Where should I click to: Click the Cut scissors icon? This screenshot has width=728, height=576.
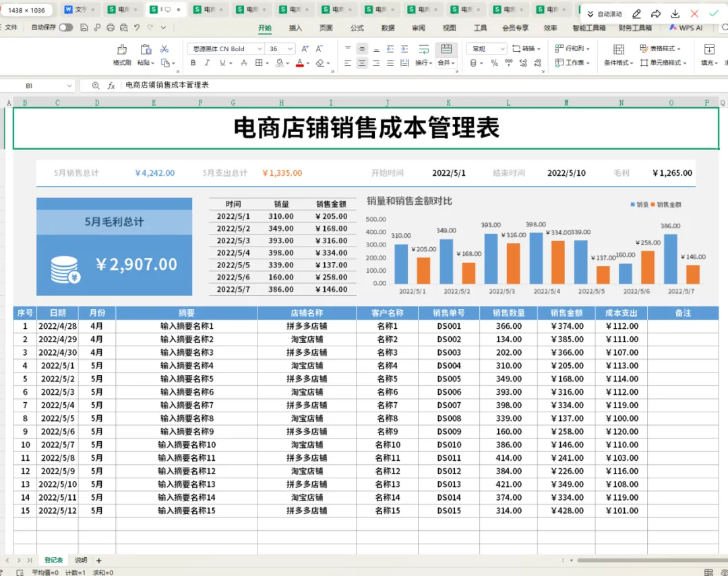(x=164, y=49)
